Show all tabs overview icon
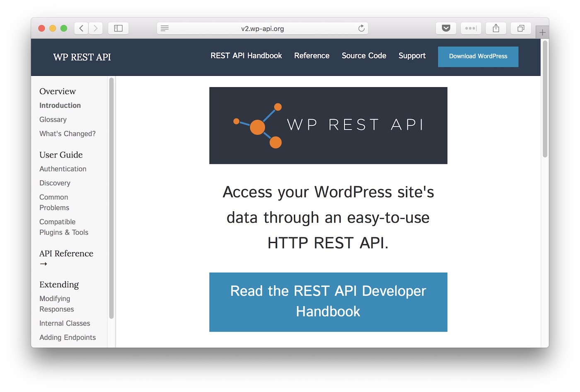The width and height of the screenshot is (580, 392). tap(521, 28)
